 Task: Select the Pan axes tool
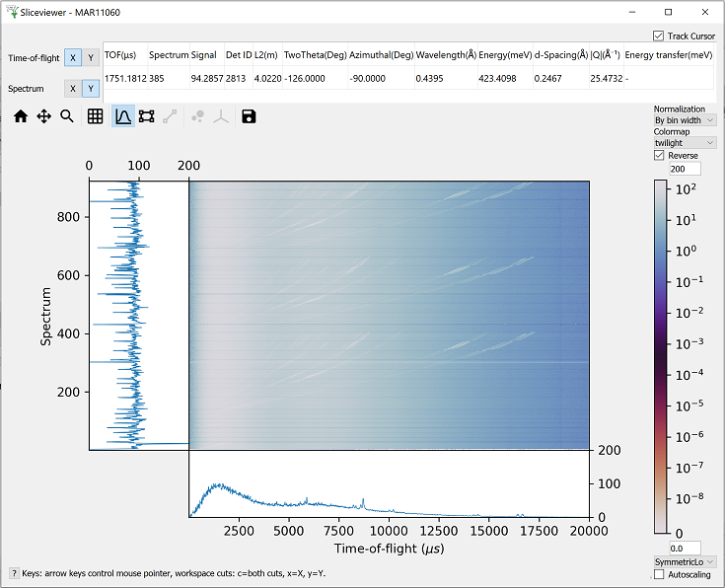[44, 116]
